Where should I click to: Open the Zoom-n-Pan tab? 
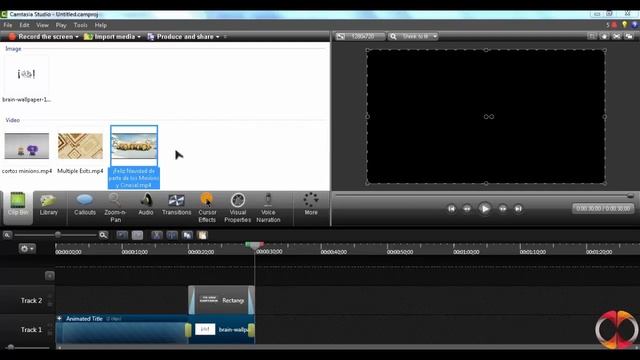click(115, 208)
